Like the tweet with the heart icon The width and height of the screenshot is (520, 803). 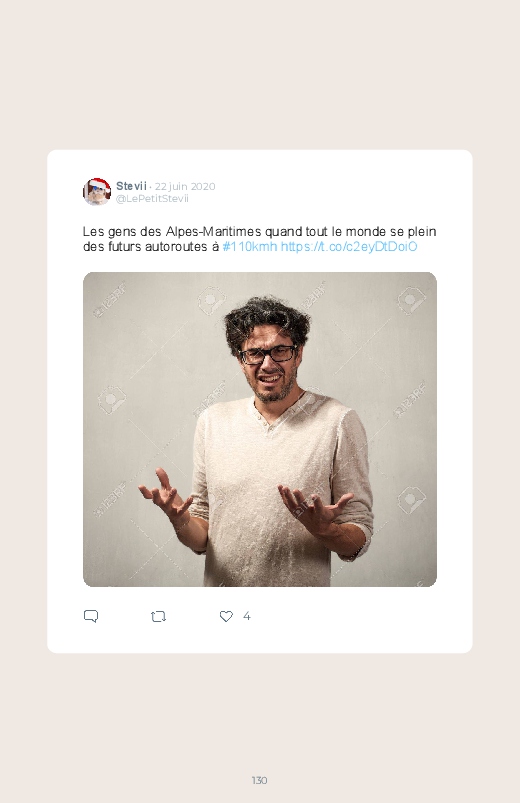226,616
